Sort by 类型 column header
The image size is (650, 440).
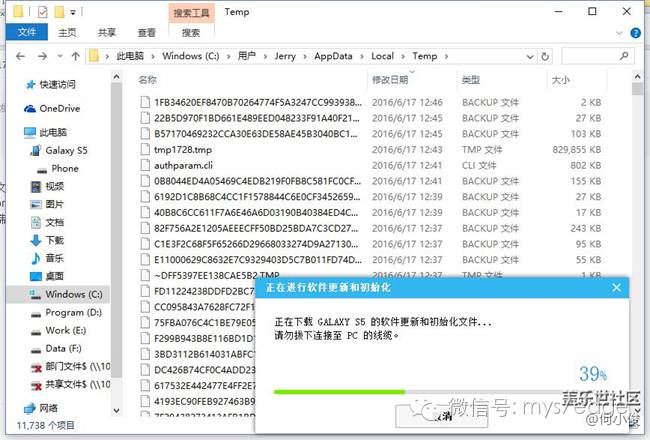point(471,80)
